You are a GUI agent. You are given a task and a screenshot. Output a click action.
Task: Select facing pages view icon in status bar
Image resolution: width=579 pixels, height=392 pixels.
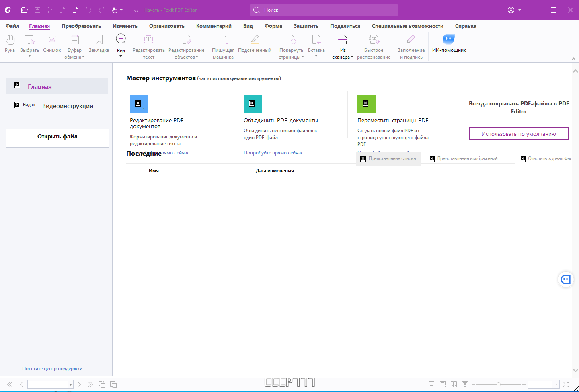point(454,384)
